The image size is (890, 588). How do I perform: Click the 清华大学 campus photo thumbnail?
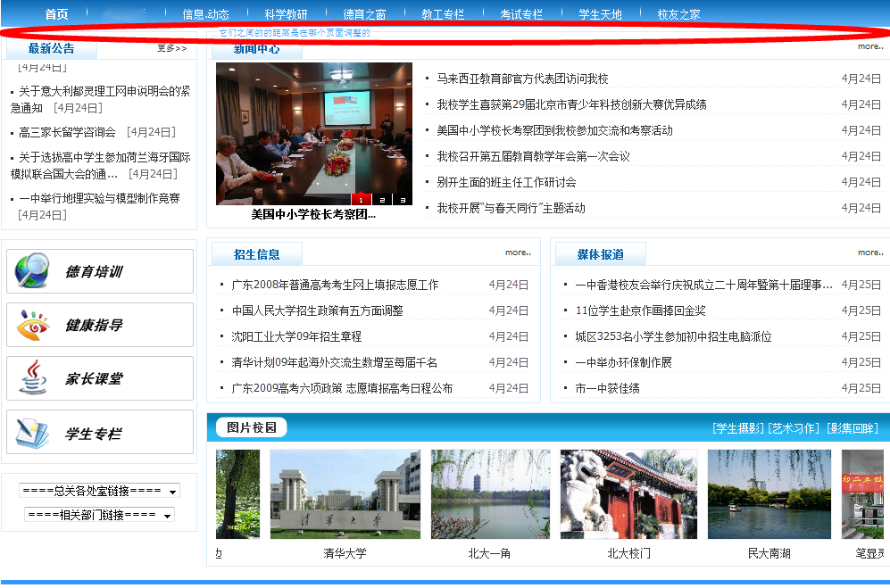click(345, 493)
